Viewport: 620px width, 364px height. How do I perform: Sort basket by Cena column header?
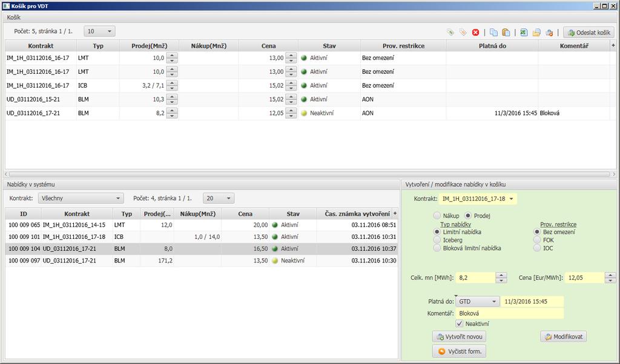[x=268, y=46]
